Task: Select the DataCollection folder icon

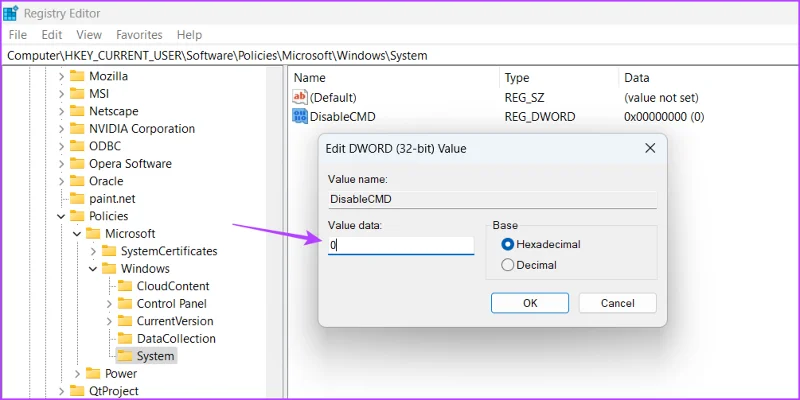Action: pos(124,338)
